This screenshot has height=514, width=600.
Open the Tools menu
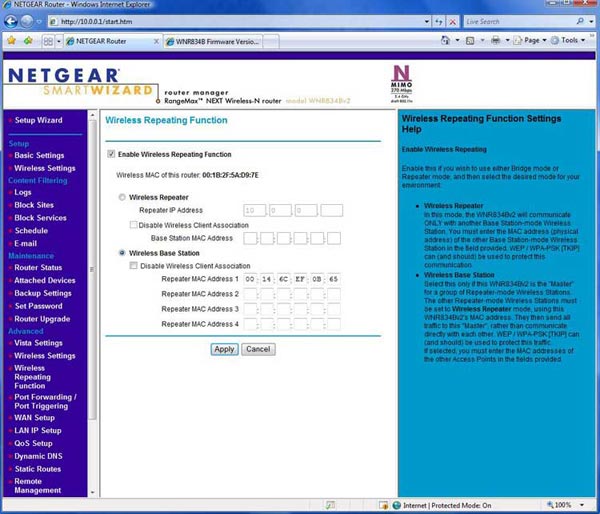coord(567,40)
